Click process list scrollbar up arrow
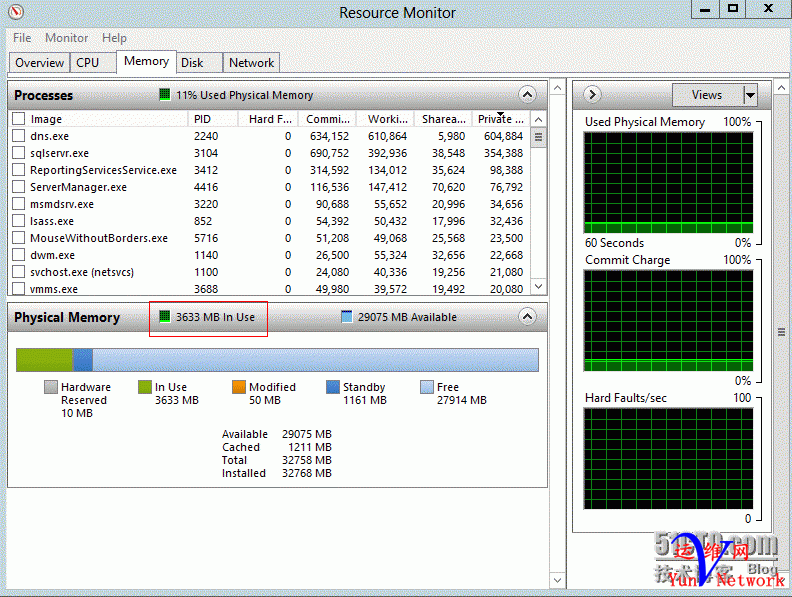This screenshot has height=597, width=792. 538,120
